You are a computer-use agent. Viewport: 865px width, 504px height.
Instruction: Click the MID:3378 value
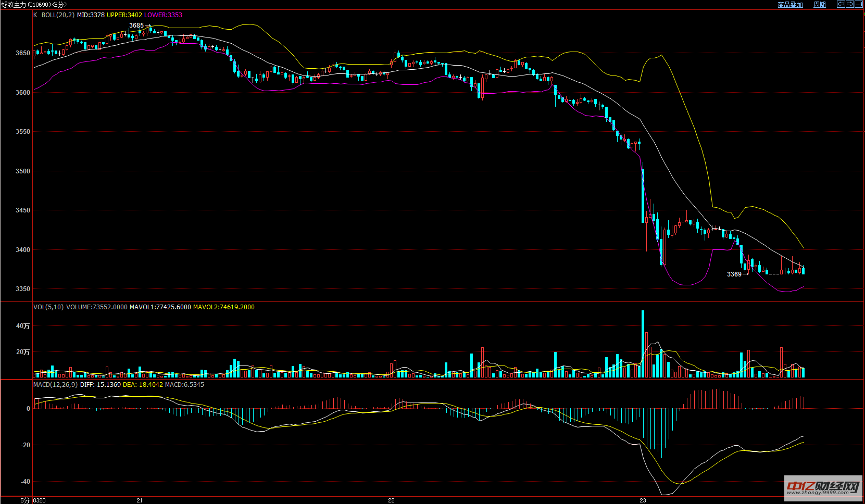(91, 15)
